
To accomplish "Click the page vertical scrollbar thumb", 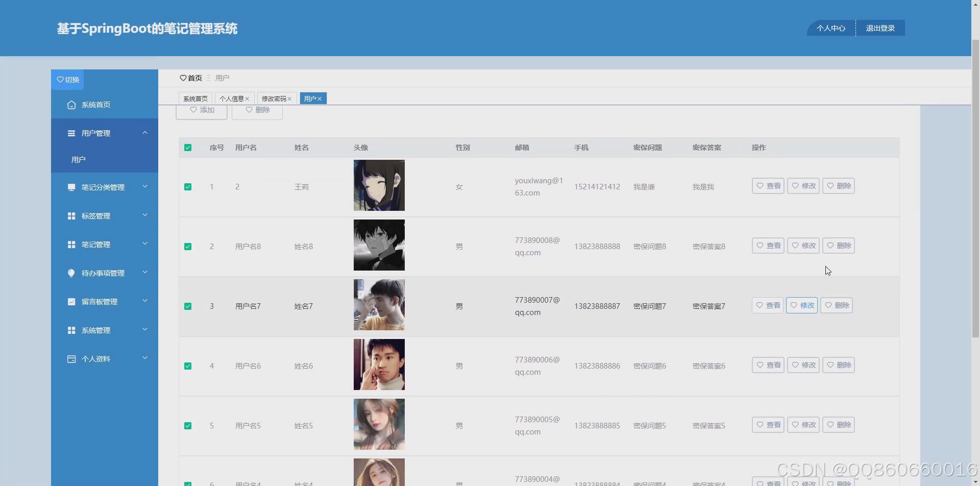I will tap(975, 188).
